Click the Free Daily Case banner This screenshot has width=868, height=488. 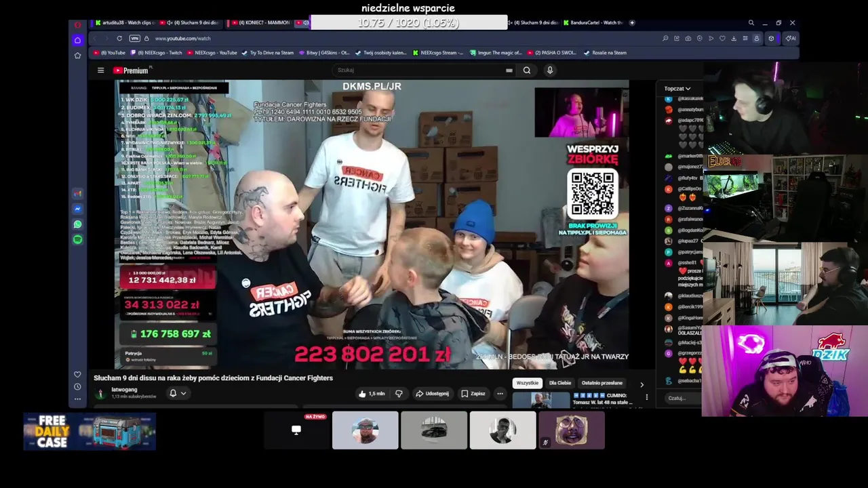(90, 432)
